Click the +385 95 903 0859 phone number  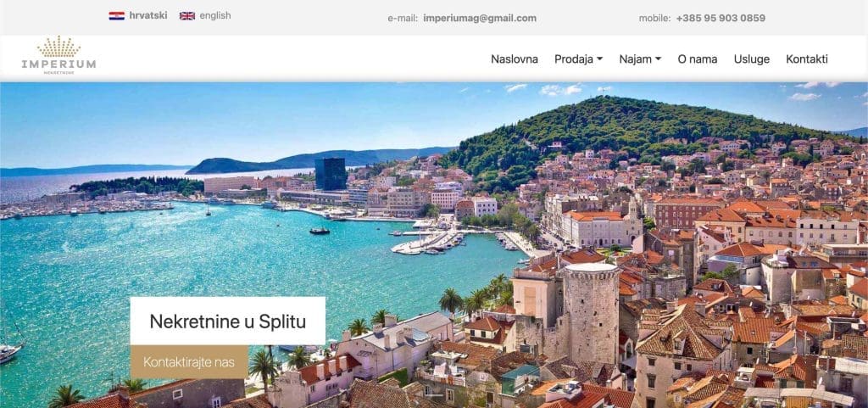(721, 18)
